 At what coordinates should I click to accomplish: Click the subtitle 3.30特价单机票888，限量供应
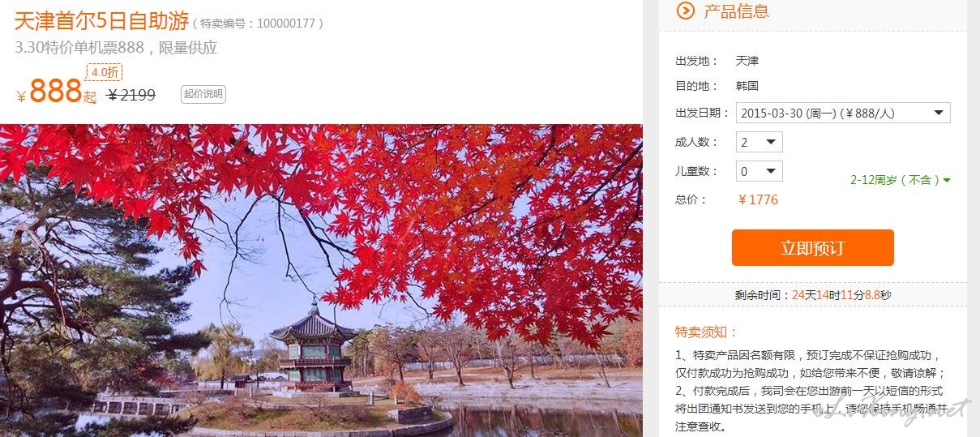point(116,47)
